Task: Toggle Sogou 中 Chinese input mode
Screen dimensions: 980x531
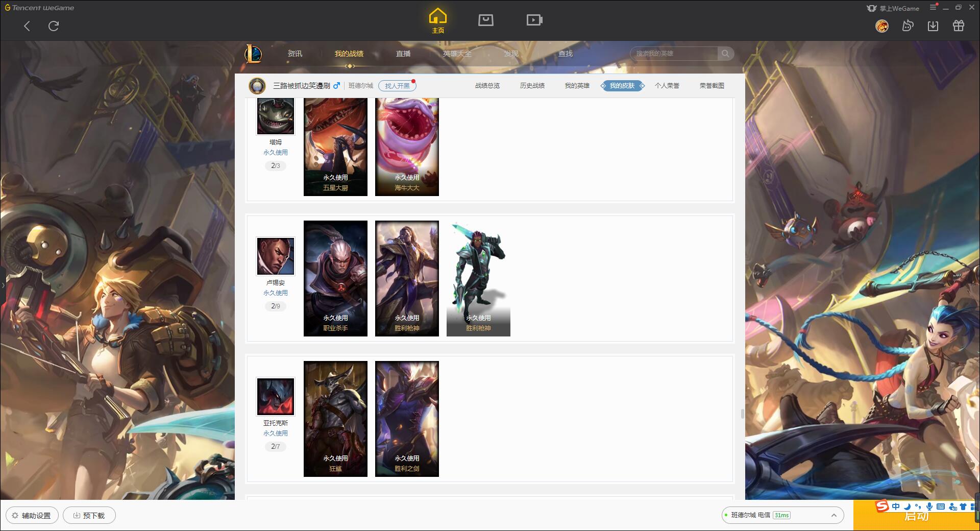Action: pyautogui.click(x=896, y=506)
